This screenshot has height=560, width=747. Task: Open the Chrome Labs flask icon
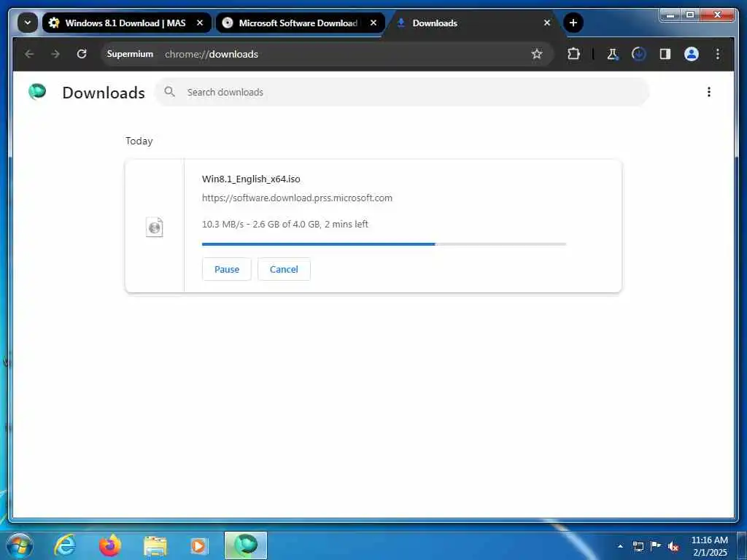pos(612,54)
